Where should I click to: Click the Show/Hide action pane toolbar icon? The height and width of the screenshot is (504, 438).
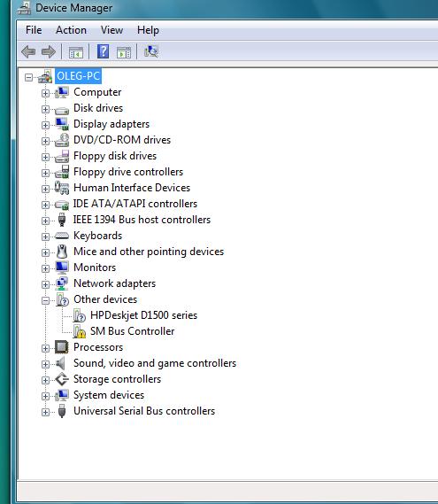coord(124,52)
